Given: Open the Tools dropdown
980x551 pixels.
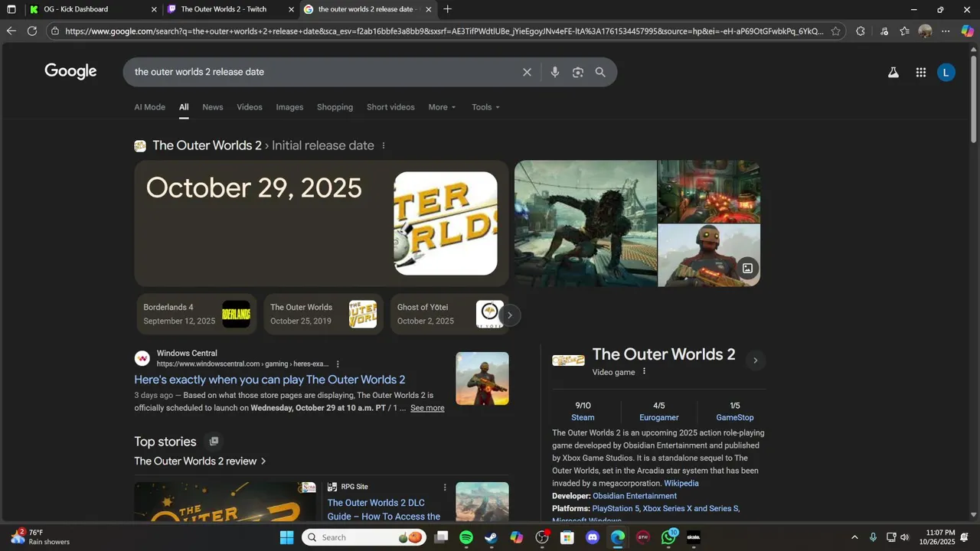Looking at the screenshot, I should pos(485,107).
